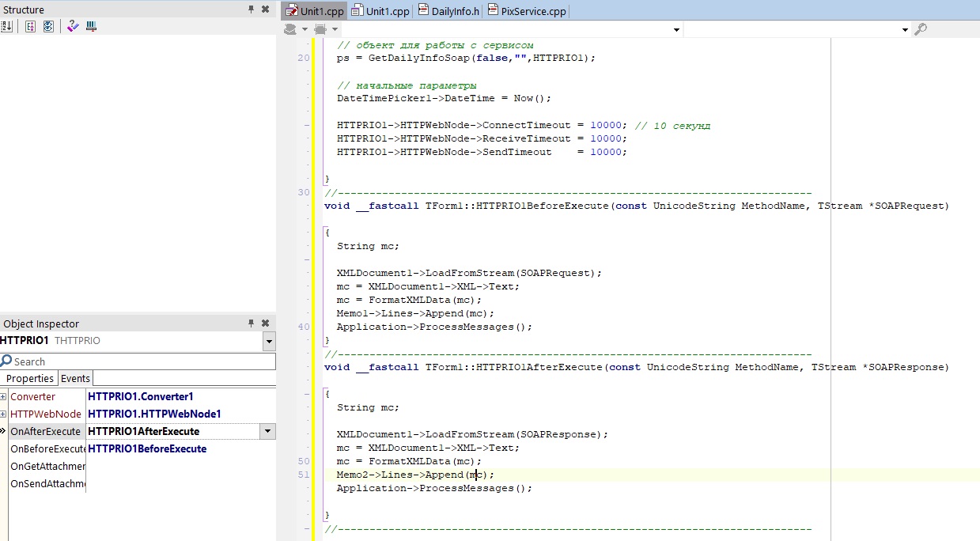Click the HTTPRIO1AfterExecute handler value
The image size is (980, 541).
[144, 431]
